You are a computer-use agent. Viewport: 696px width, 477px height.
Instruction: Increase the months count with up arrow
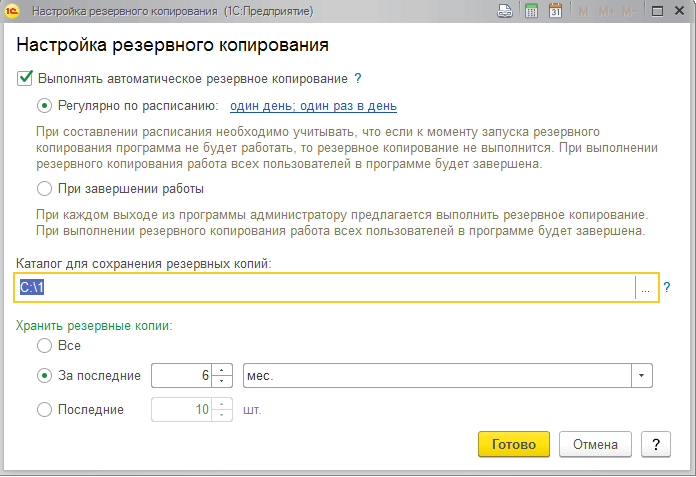pyautogui.click(x=221, y=370)
